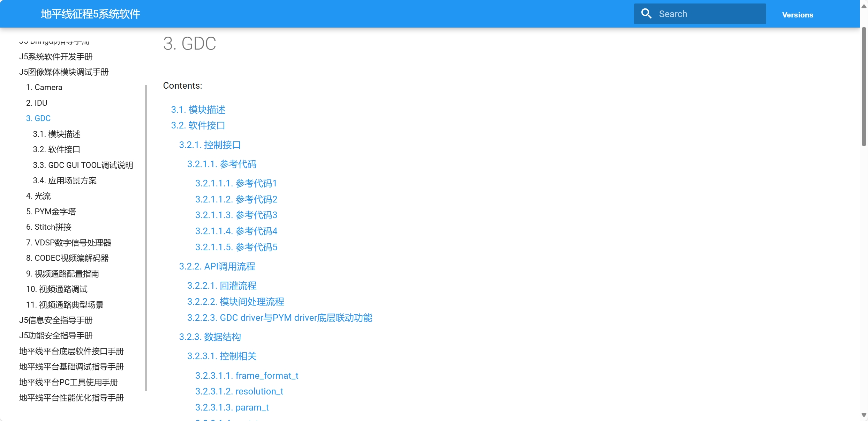Viewport: 868px width, 421px height.
Task: Jump to 3.2.3.1.1. frame_format_t section
Action: tap(247, 376)
